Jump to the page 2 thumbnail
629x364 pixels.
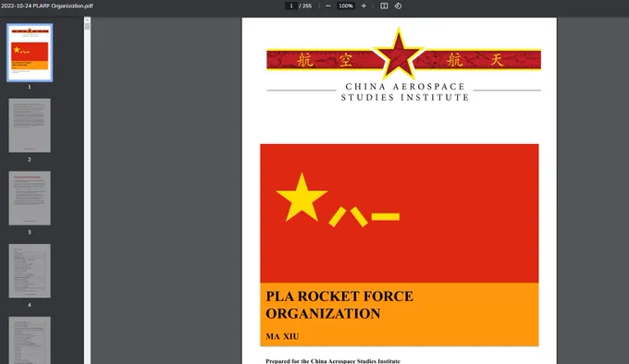30,126
